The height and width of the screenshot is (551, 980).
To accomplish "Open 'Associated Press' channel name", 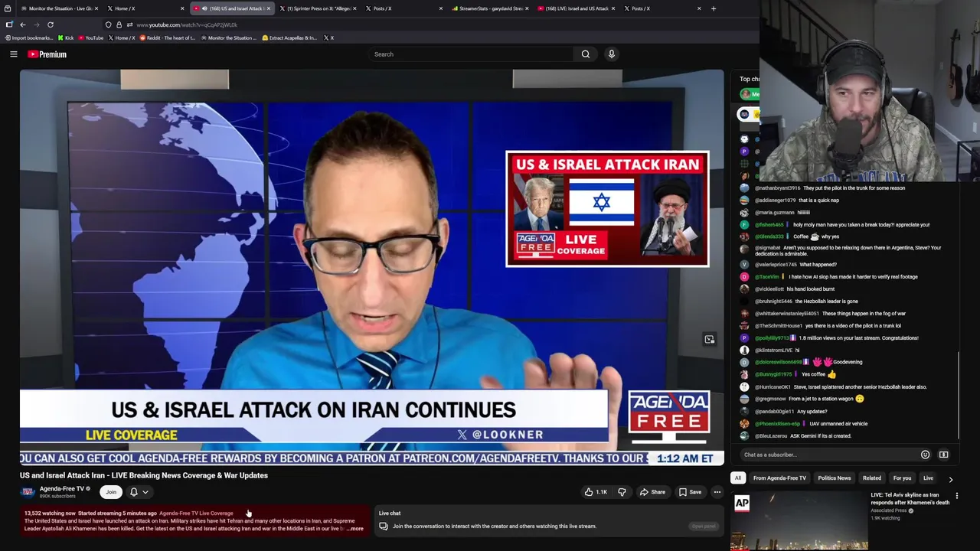I will click(890, 510).
